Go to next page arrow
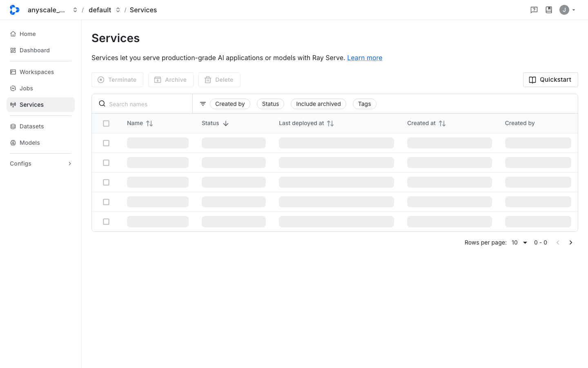 [x=571, y=242]
